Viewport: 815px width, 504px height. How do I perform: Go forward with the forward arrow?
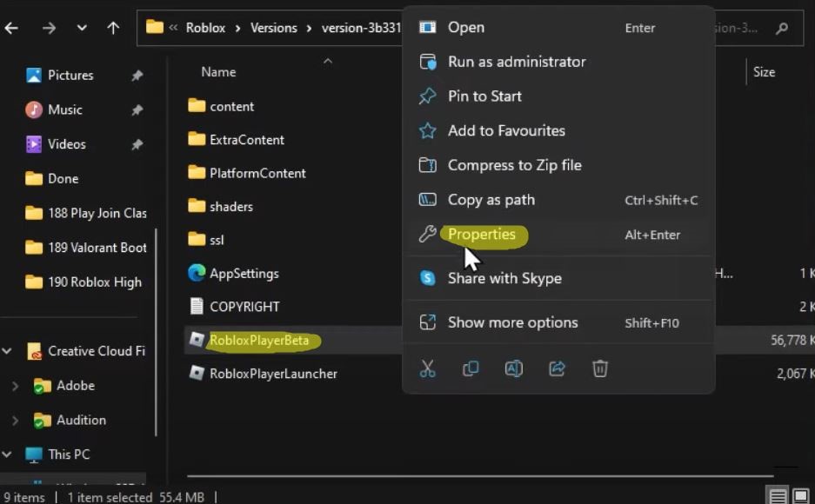49,28
